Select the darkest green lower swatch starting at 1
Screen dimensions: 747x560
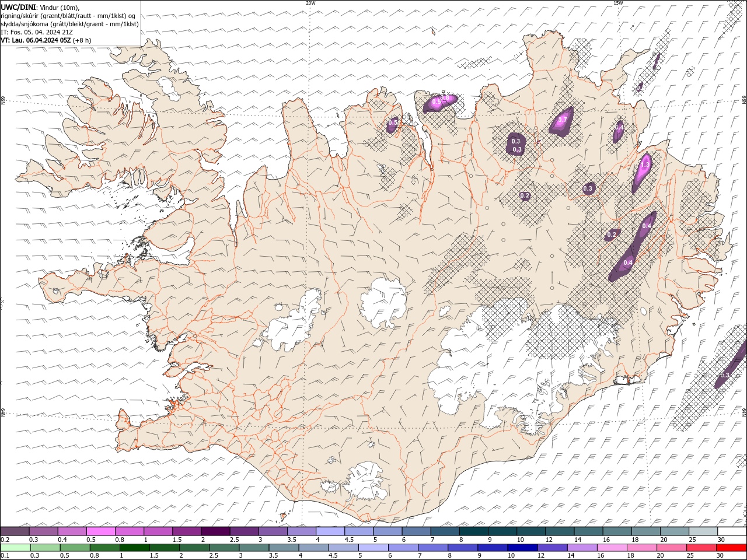pyautogui.click(x=135, y=548)
